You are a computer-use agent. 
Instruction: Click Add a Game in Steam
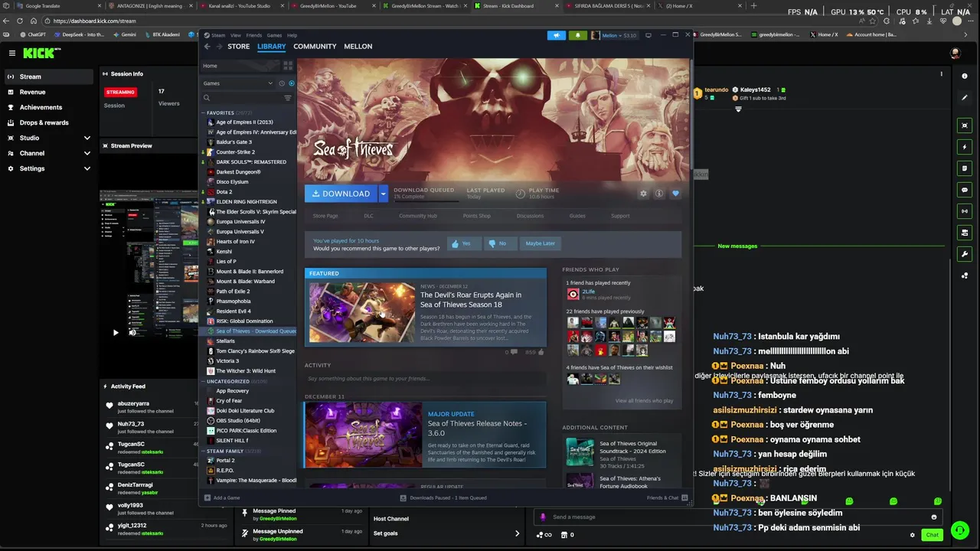222,498
